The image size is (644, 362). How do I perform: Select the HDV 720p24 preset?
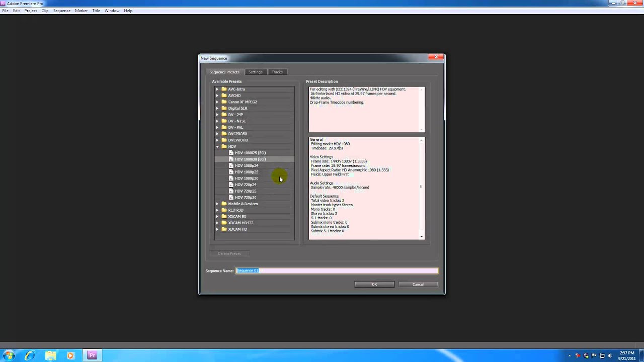pyautogui.click(x=246, y=185)
